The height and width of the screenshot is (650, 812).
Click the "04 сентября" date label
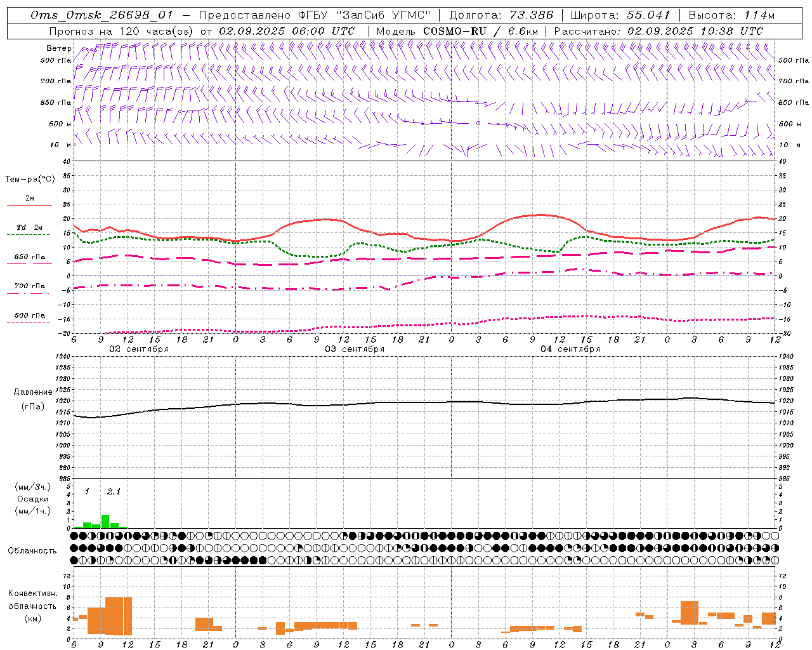pyautogui.click(x=570, y=349)
